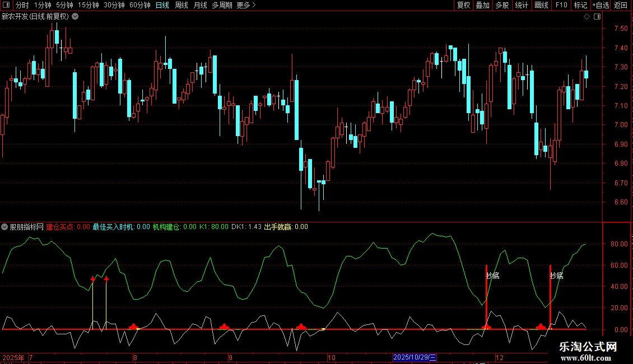The image size is (633, 364).
Task: Open the 多周期 multi-period view
Action: [x=222, y=5]
